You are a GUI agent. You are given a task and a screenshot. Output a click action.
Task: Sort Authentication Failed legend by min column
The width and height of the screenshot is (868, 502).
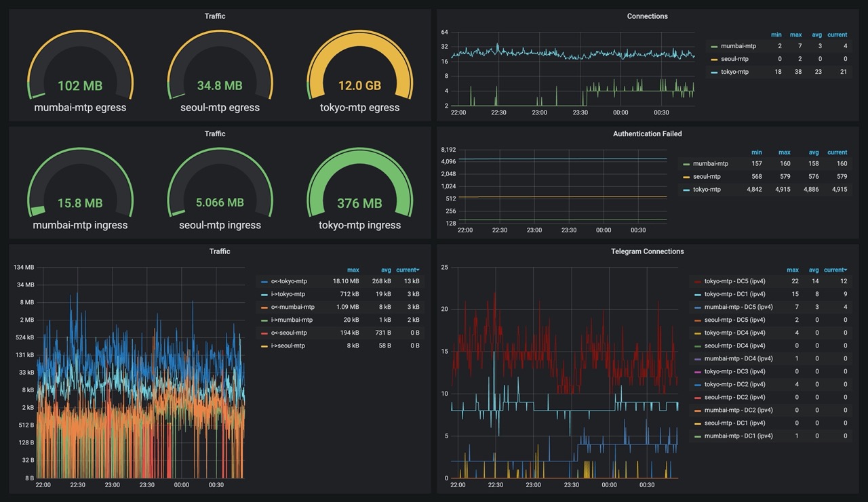757,152
